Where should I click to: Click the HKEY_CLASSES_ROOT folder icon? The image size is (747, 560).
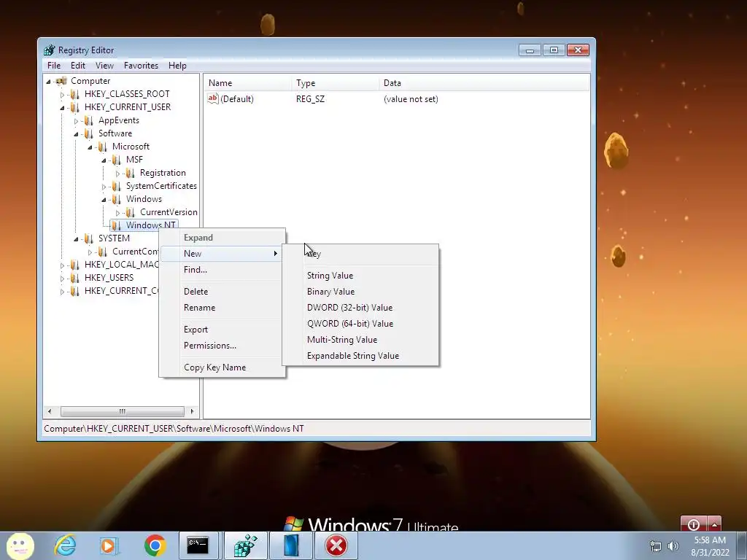pos(75,94)
